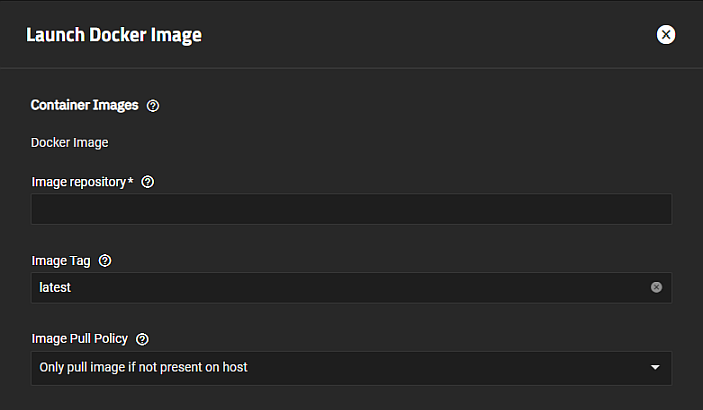Click the Image repository field label
This screenshot has height=410, width=703.
tap(79, 182)
